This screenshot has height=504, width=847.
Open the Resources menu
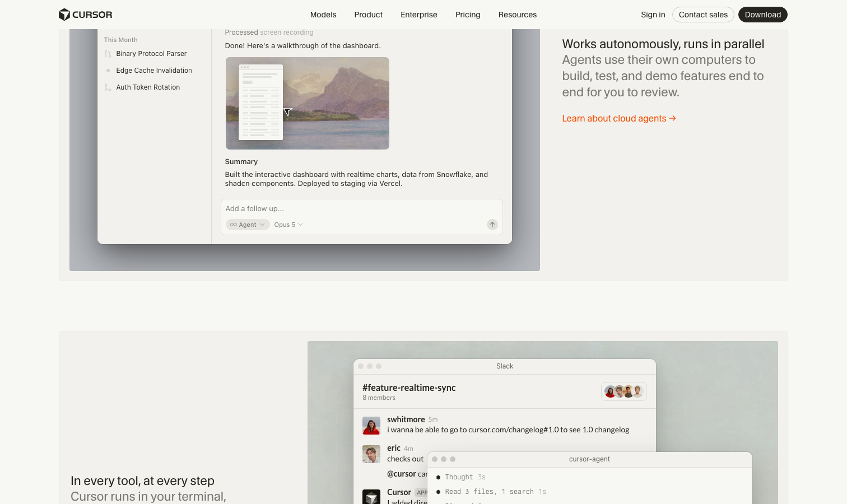point(518,15)
